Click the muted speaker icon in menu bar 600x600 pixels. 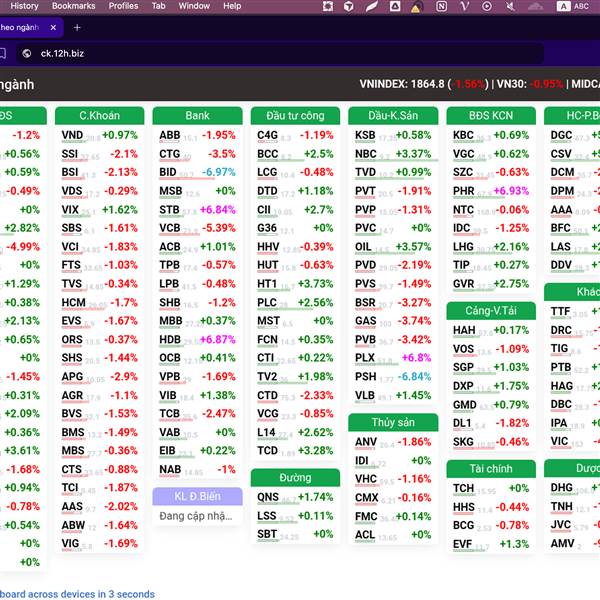pyautogui.click(x=510, y=6)
